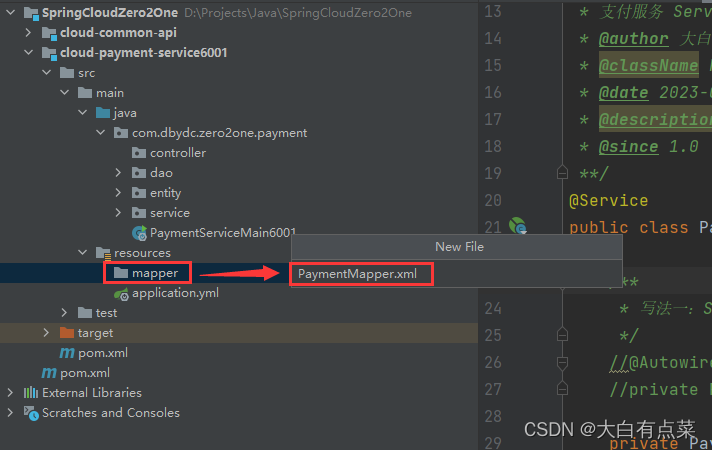The image size is (712, 450).
Task: Collapse the resources folder
Action: click(x=83, y=252)
